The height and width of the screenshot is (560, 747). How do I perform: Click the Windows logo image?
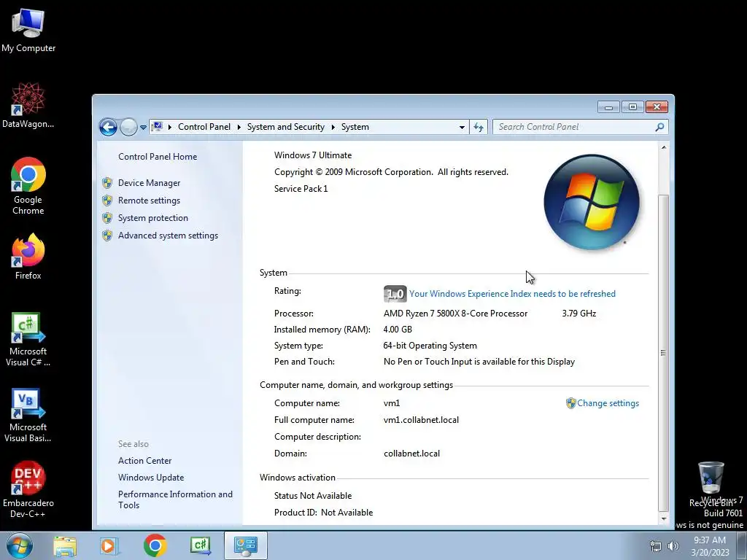coord(591,202)
